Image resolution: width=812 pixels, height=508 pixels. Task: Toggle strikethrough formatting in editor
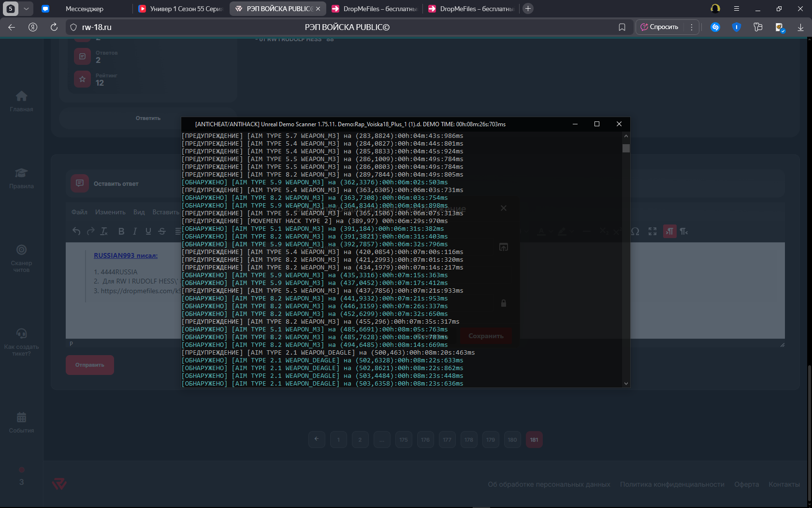click(162, 232)
